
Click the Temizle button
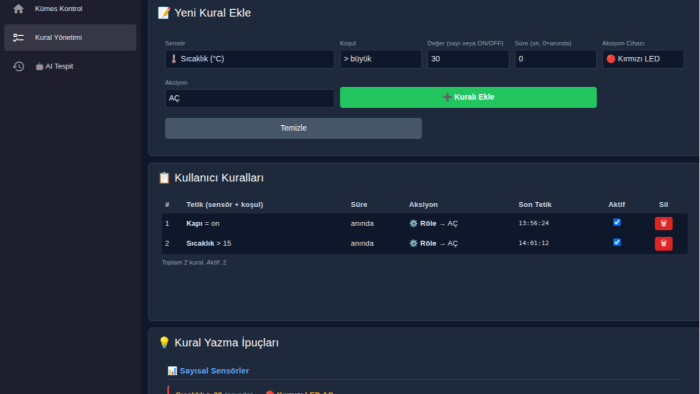(x=293, y=128)
